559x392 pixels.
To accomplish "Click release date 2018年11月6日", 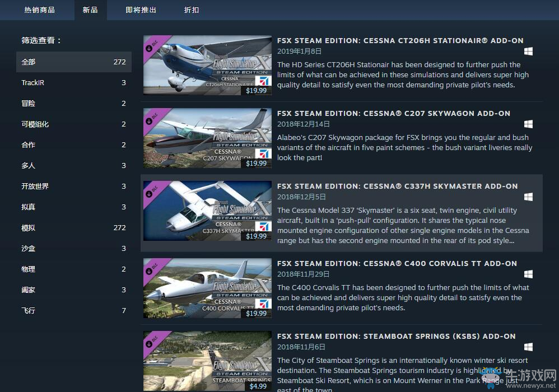I will [x=301, y=347].
